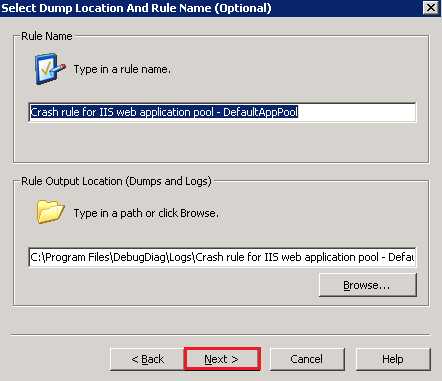The width and height of the screenshot is (442, 381).
Task: Click 'Type in a rule name.' text
Action: (x=122, y=69)
